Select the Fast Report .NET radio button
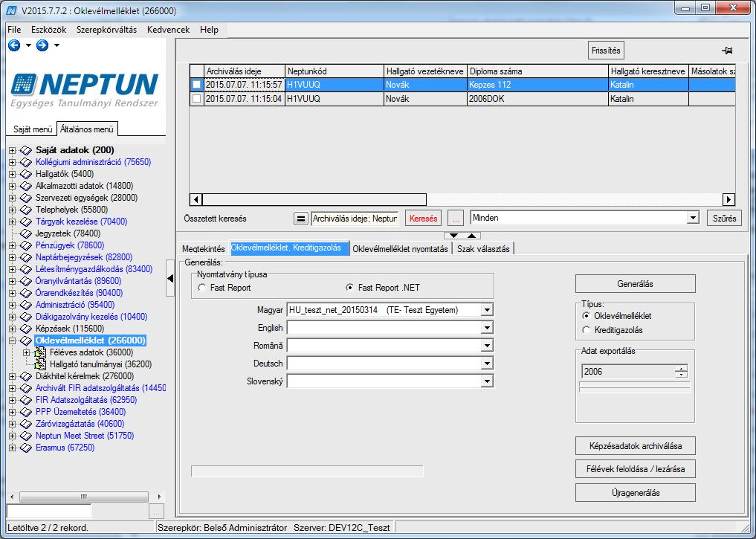Image resolution: width=756 pixels, height=539 pixels. [x=350, y=288]
